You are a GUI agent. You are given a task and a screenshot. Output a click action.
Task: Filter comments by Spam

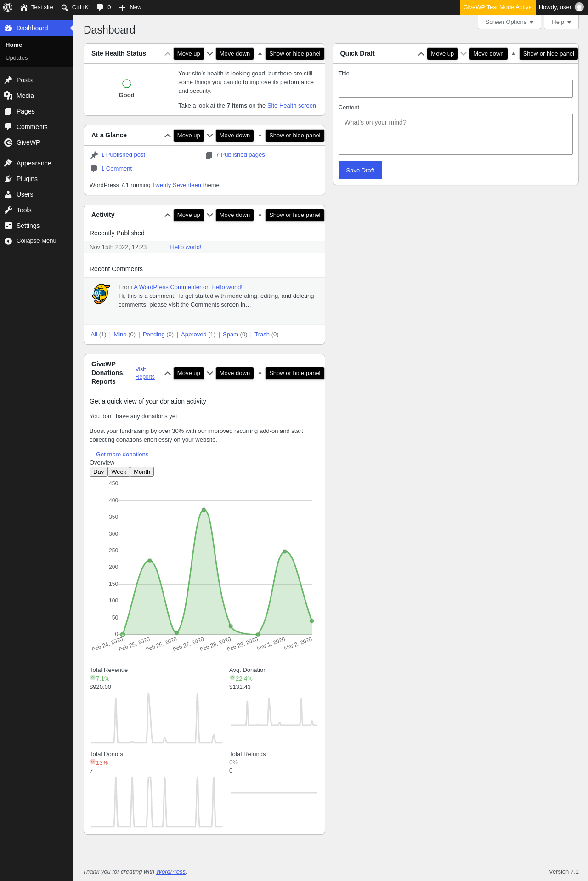pos(231,335)
